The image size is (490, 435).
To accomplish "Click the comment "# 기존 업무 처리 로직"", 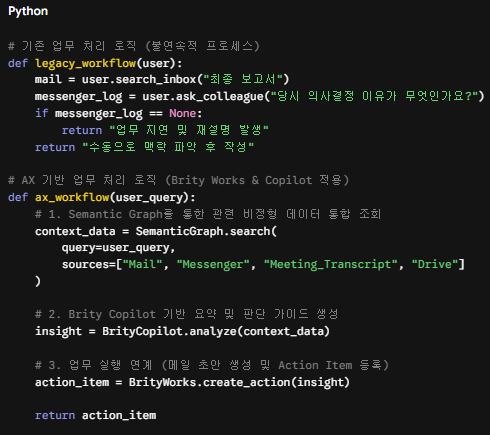I will click(x=72, y=46).
